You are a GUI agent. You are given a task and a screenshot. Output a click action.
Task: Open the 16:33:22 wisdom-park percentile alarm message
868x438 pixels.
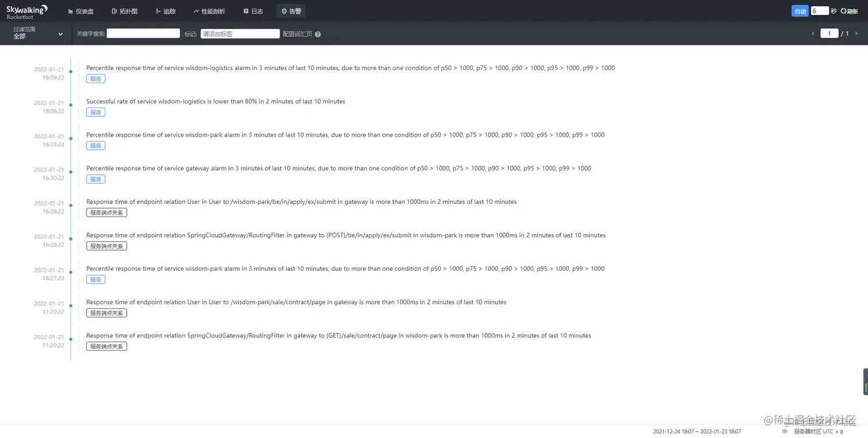point(345,135)
